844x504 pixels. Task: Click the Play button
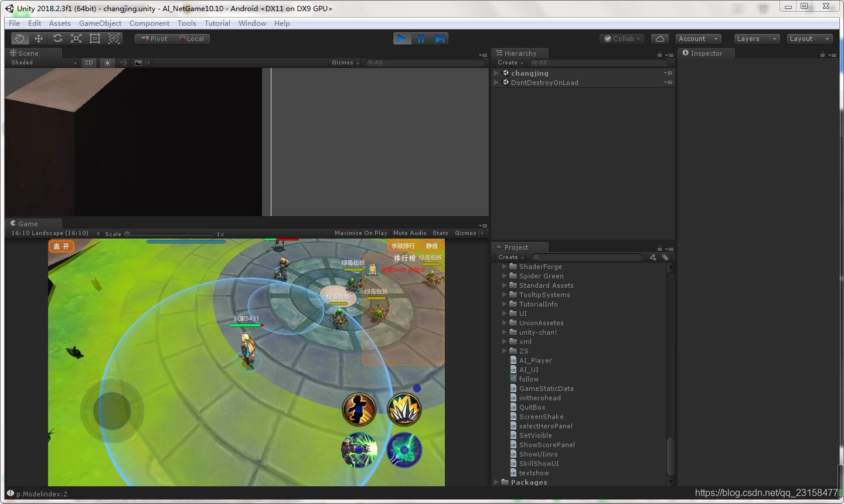tap(401, 39)
